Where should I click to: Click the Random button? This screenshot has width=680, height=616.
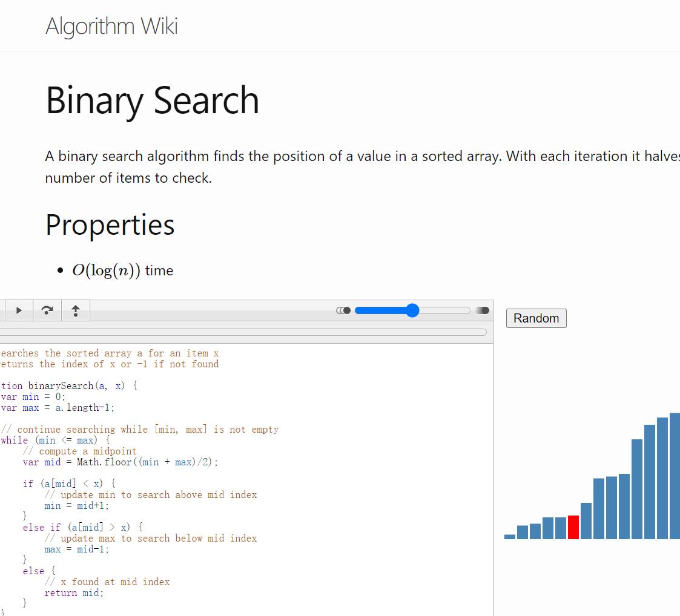(x=536, y=318)
